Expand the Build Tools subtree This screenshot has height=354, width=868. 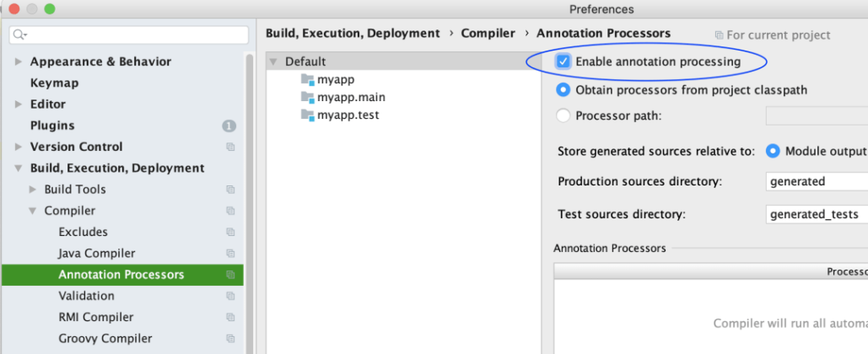[x=33, y=190]
